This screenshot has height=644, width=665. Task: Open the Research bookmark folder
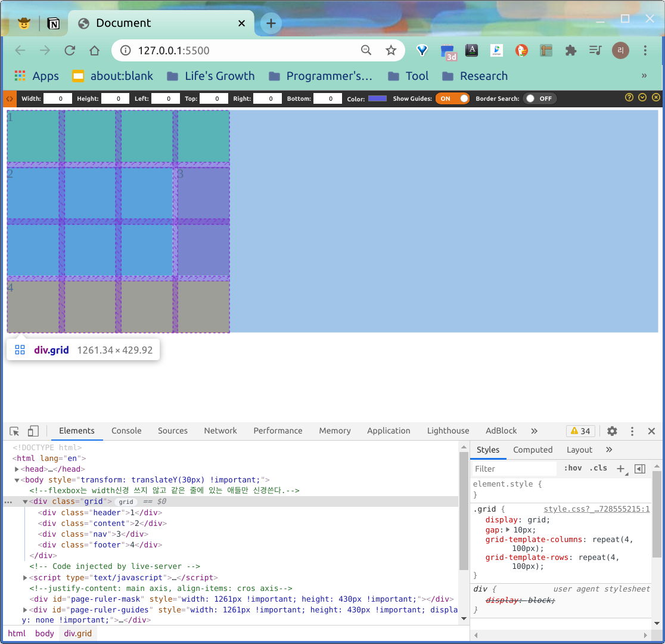(475, 76)
